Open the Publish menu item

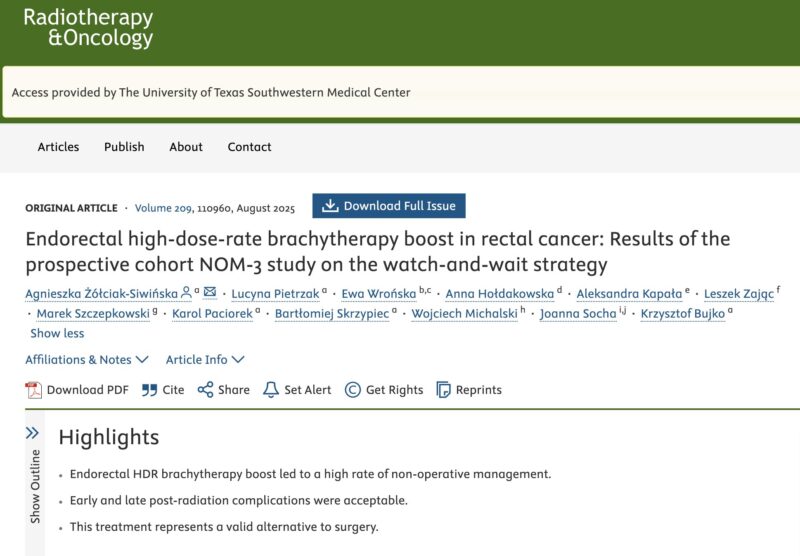[x=124, y=147]
